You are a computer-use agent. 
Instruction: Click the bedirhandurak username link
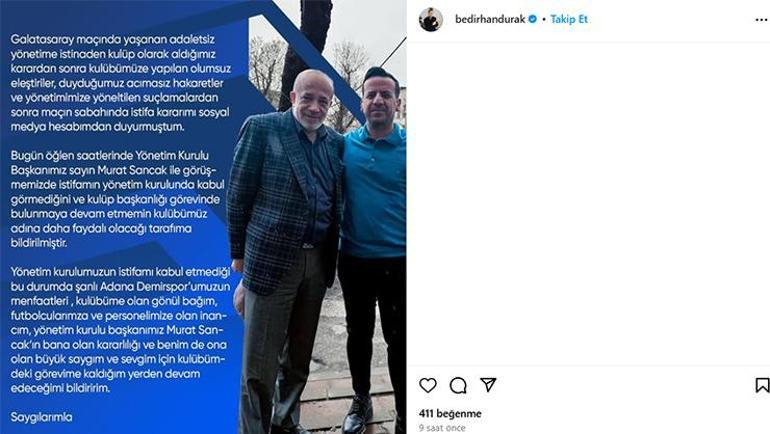(x=490, y=19)
